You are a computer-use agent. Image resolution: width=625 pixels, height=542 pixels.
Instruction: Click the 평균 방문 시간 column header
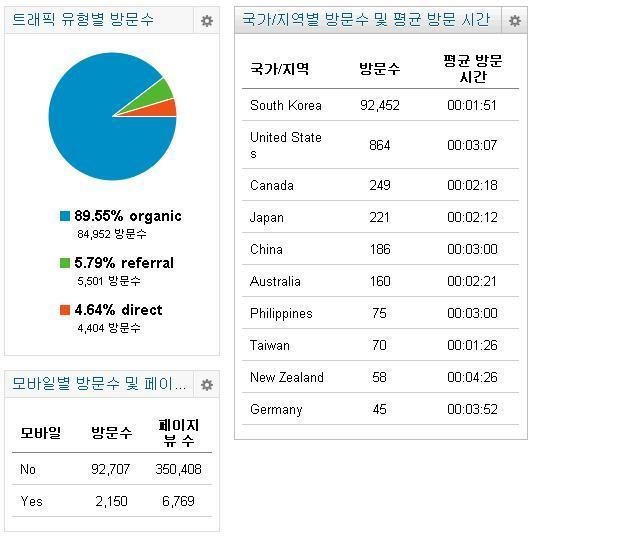[x=473, y=69]
